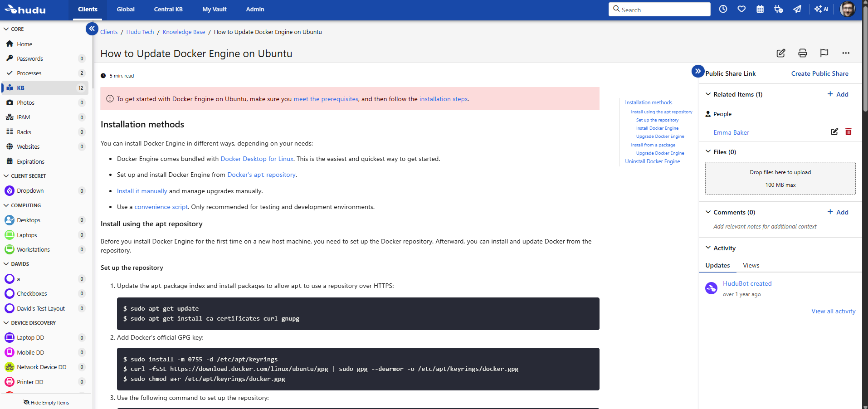This screenshot has width=868, height=409.
Task: Open Passwords key icon in sidebar
Action: pyautogui.click(x=10, y=58)
